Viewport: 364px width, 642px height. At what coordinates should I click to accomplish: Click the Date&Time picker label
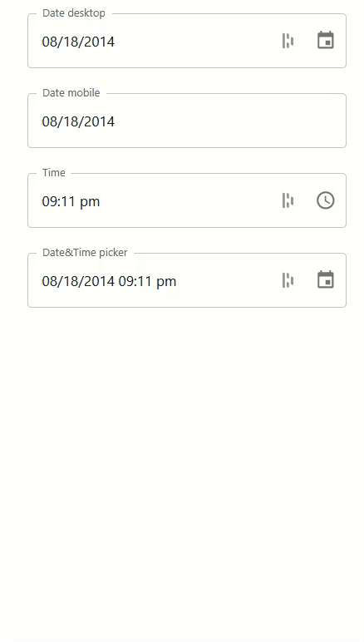[85, 253]
